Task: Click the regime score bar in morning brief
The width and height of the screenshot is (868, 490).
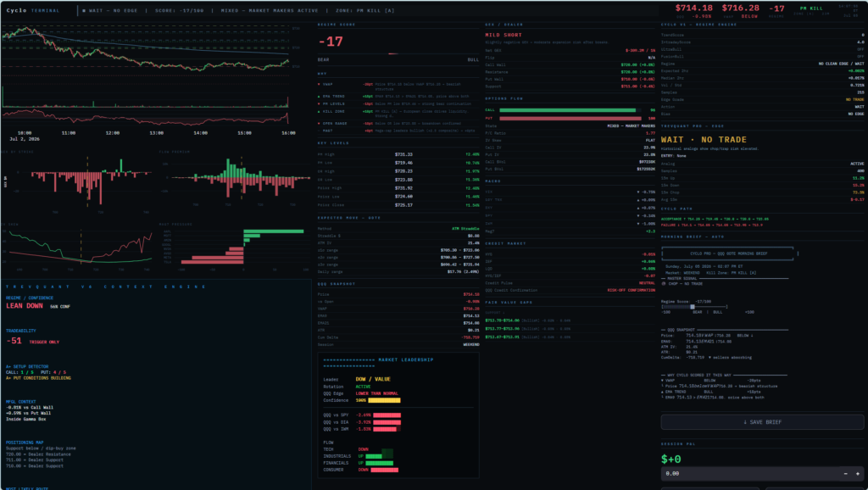Action: click(694, 307)
